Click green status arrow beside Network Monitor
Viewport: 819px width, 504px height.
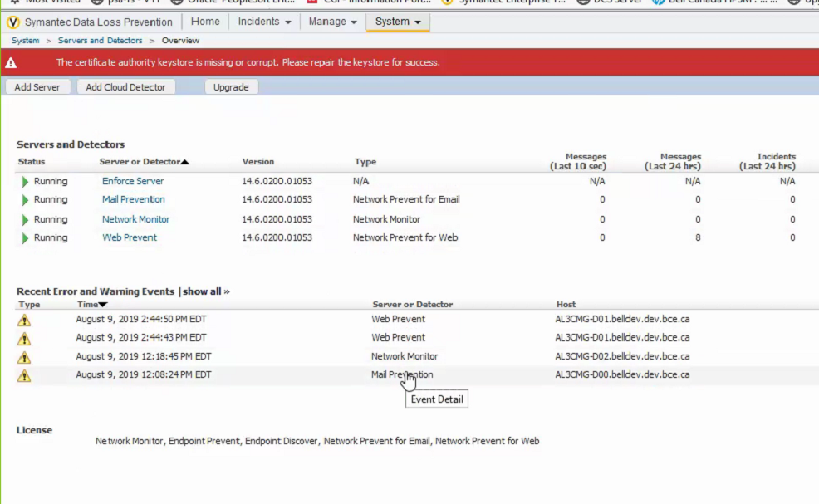[26, 220]
